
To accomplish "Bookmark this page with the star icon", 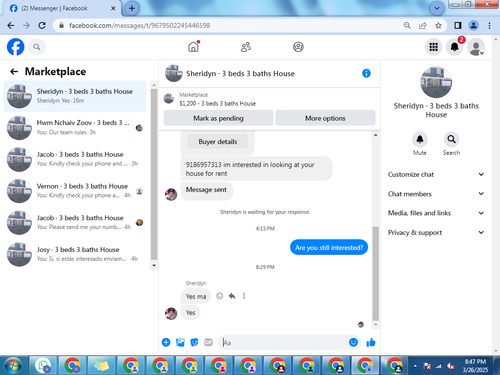I will coord(438,25).
